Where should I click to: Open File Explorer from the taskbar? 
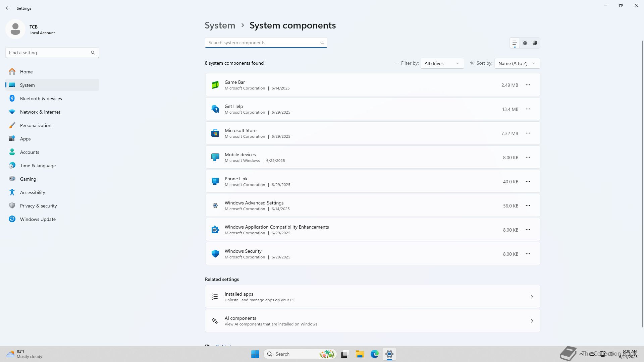coord(360,354)
